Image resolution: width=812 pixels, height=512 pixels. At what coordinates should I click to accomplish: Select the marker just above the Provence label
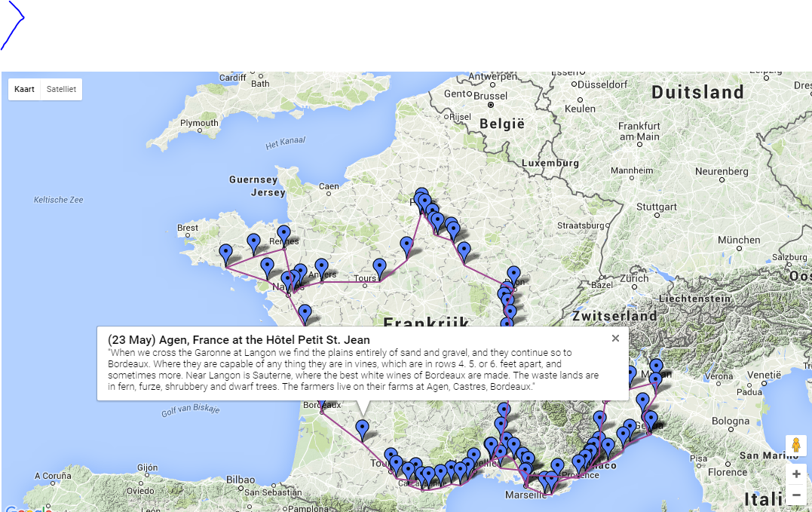(557, 468)
